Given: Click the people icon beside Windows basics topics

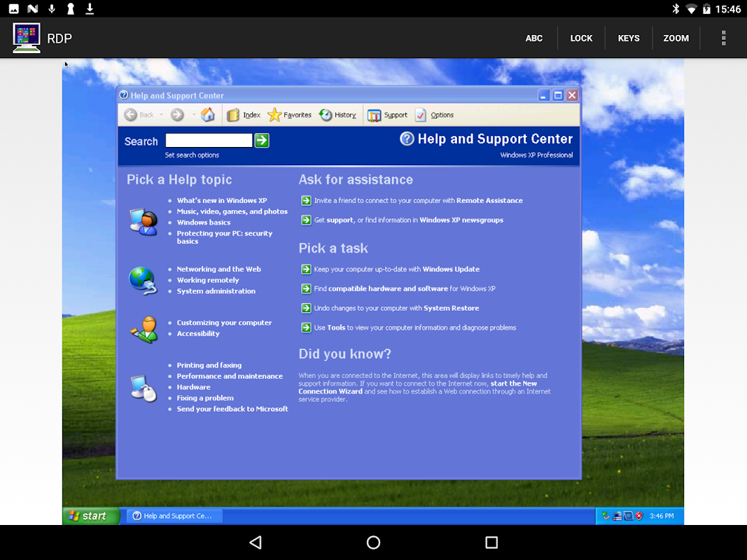Looking at the screenshot, I should [143, 222].
